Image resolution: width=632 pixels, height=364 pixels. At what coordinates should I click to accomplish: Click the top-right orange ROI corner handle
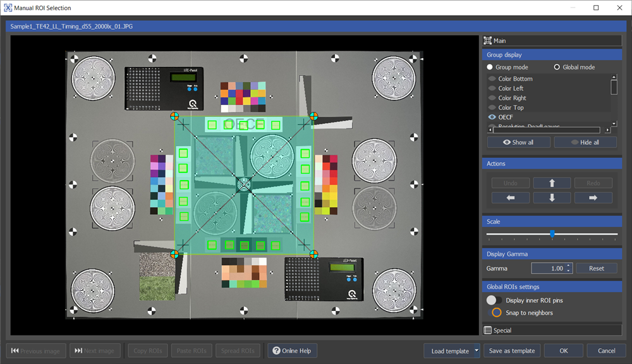click(x=313, y=116)
